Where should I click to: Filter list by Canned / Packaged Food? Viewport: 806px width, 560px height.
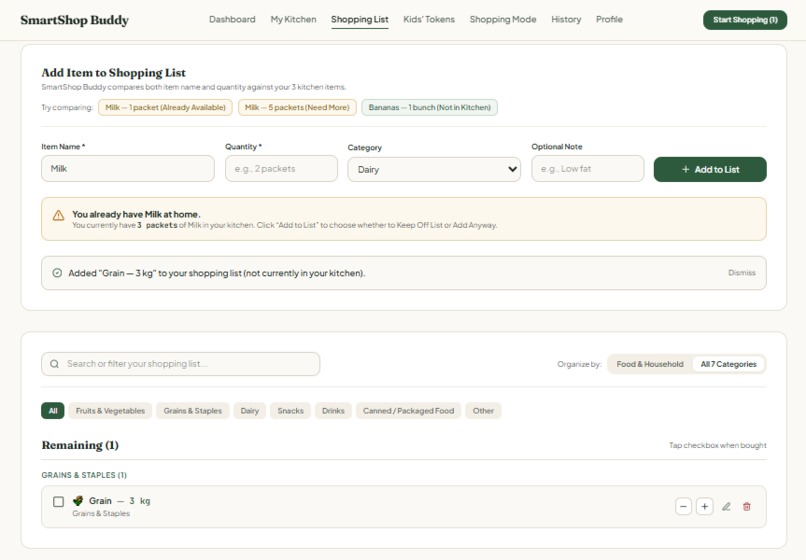408,410
